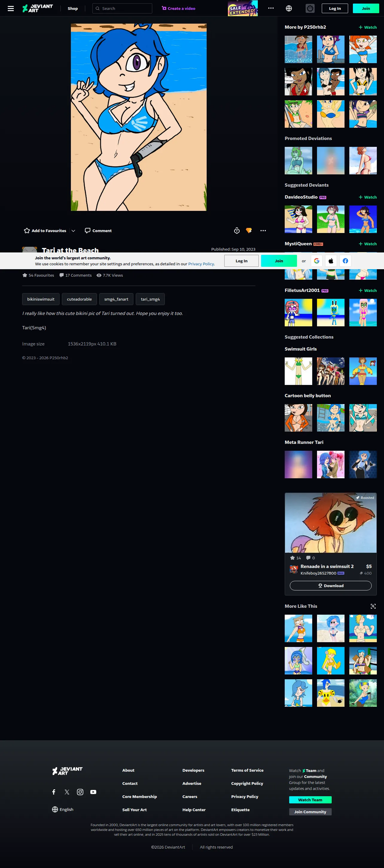384x868 pixels.
Task: Open the footer YouTube icon
Action: tap(93, 792)
